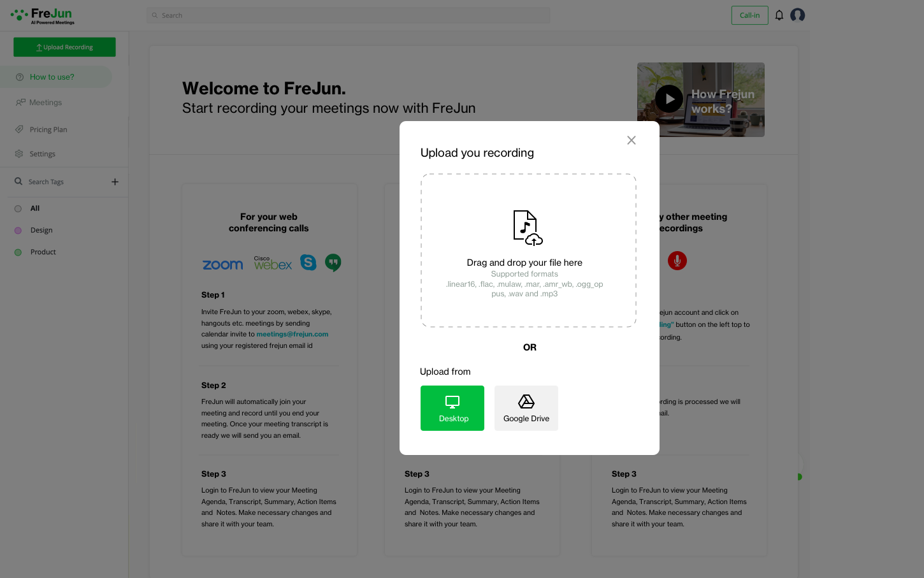Open notifications bell icon
The width and height of the screenshot is (924, 578).
tap(779, 15)
